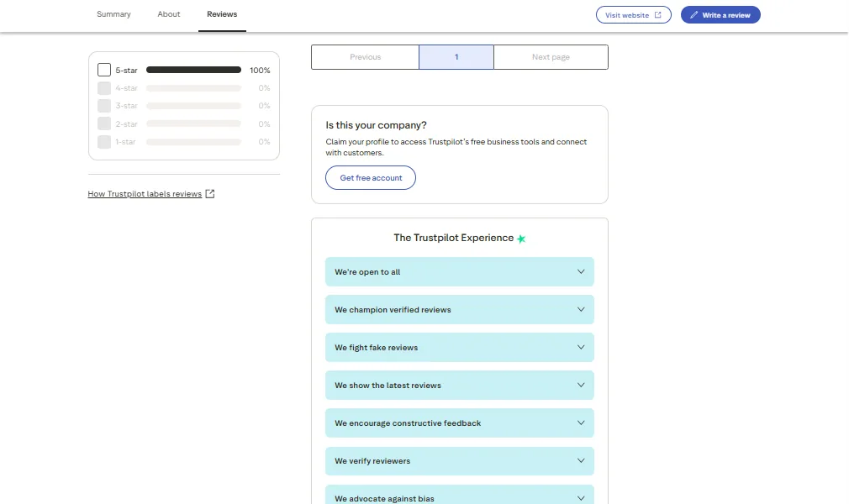Select the Reviews tab
Screen dimensions: 849x504
(222, 14)
